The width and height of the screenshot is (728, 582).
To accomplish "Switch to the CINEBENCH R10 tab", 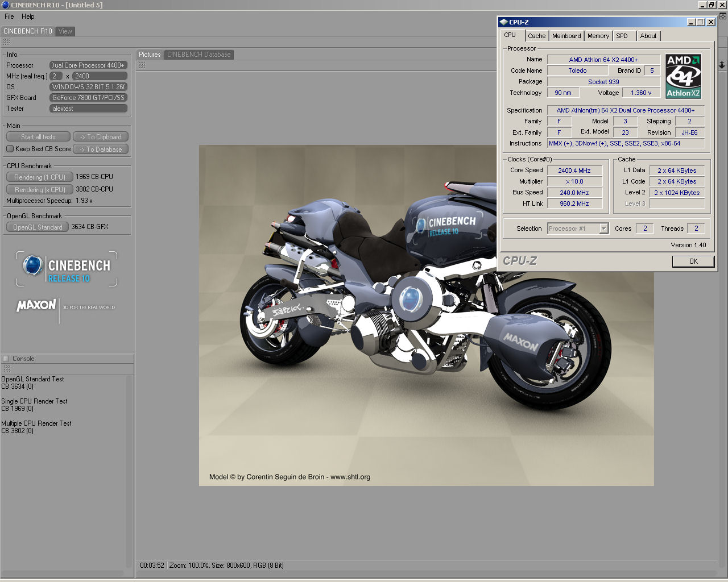I will [x=28, y=31].
